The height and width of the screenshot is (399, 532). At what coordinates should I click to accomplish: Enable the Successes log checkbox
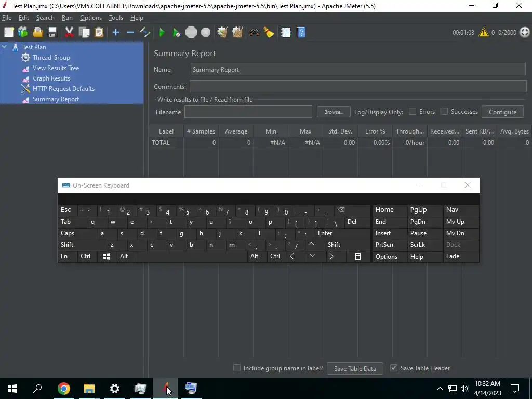tap(444, 111)
